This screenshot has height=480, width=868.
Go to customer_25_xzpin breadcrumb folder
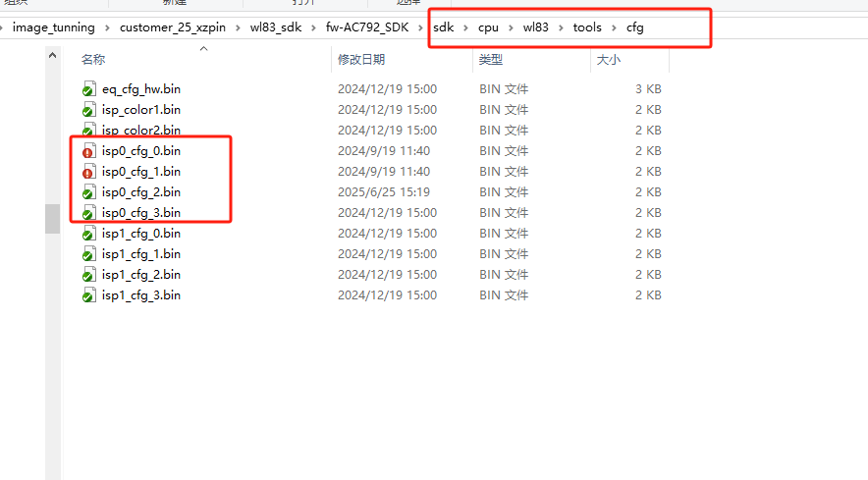pos(173,27)
